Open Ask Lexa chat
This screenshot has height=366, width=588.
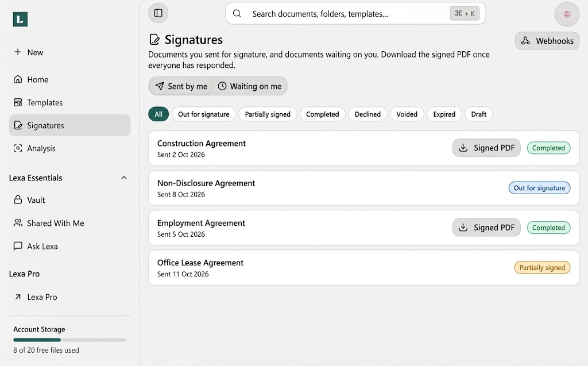(69, 246)
